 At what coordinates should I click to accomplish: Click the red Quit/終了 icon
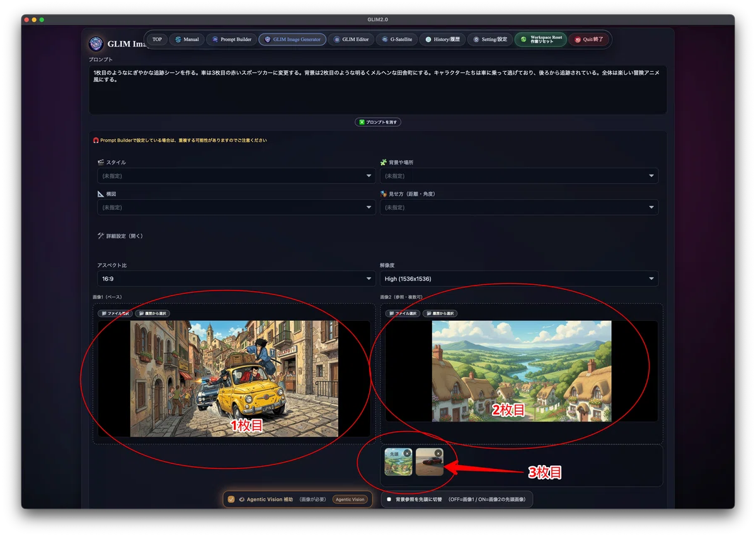(x=578, y=39)
